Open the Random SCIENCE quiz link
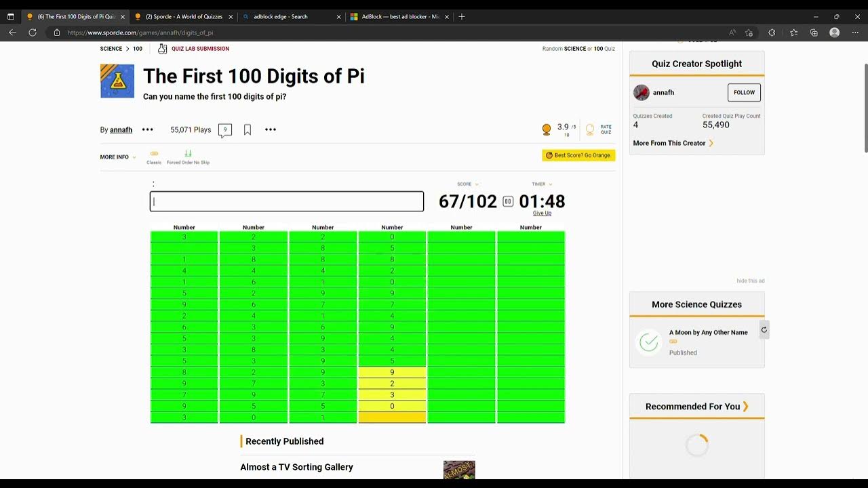868x488 pixels. point(575,49)
